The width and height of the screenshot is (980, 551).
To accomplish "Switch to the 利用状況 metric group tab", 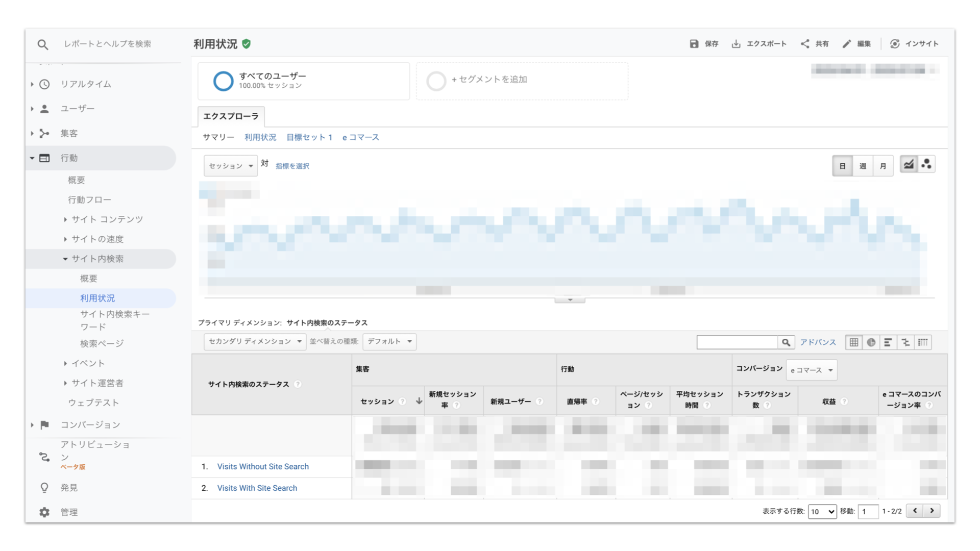I will [260, 137].
